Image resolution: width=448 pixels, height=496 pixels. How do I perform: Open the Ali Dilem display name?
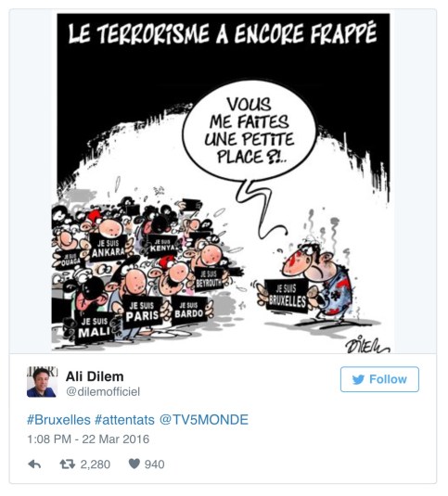point(95,376)
